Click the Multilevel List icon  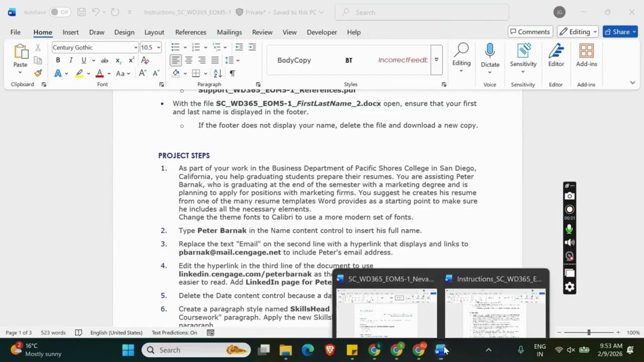pos(216,47)
